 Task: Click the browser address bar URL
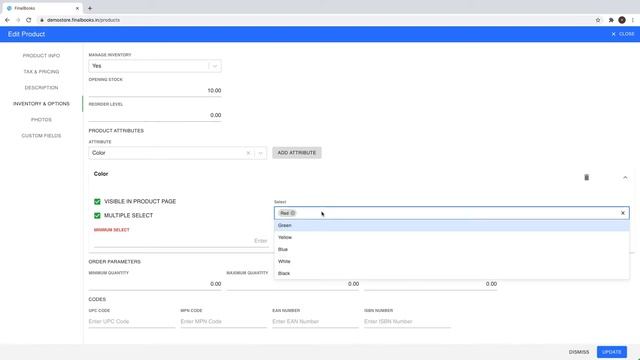pos(83,20)
